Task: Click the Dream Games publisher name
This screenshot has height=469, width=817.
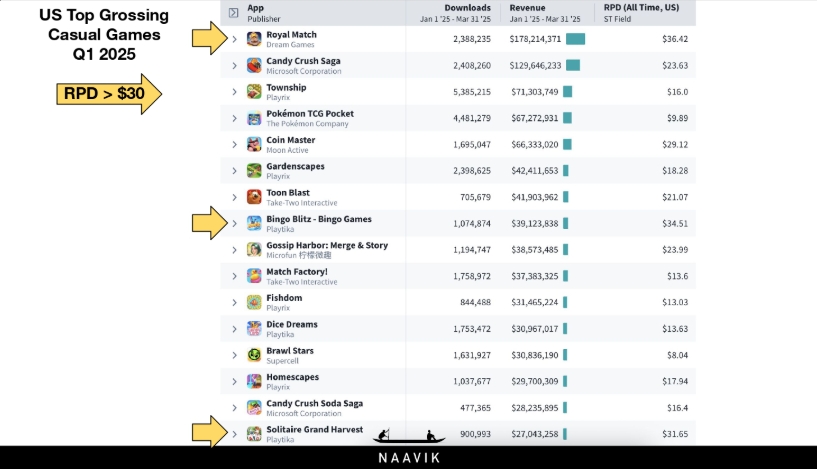Action: tap(290, 45)
